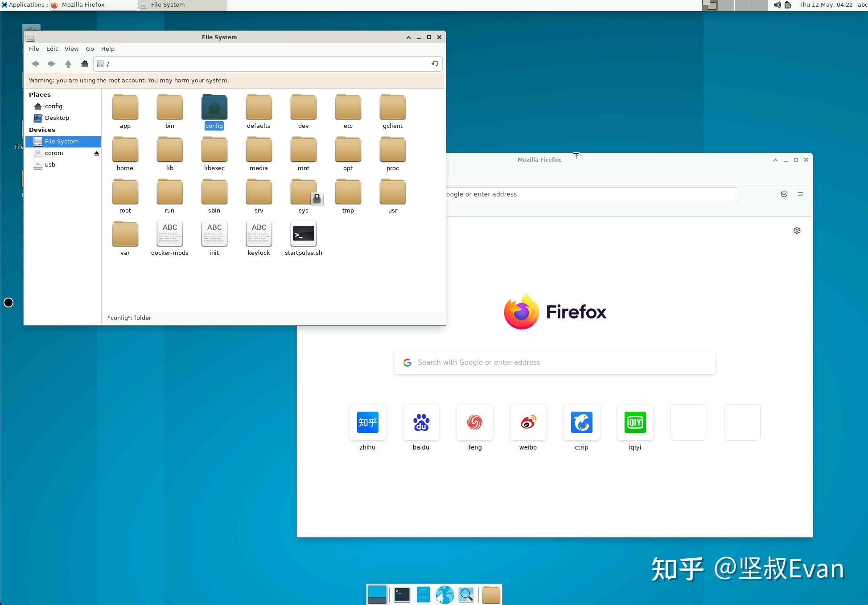Select the init text file
868x605 pixels.
214,238
